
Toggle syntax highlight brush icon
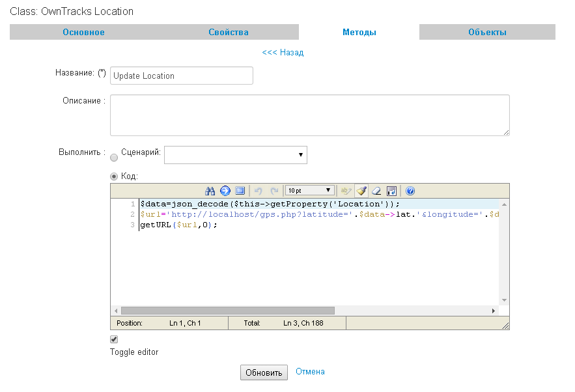[361, 191]
